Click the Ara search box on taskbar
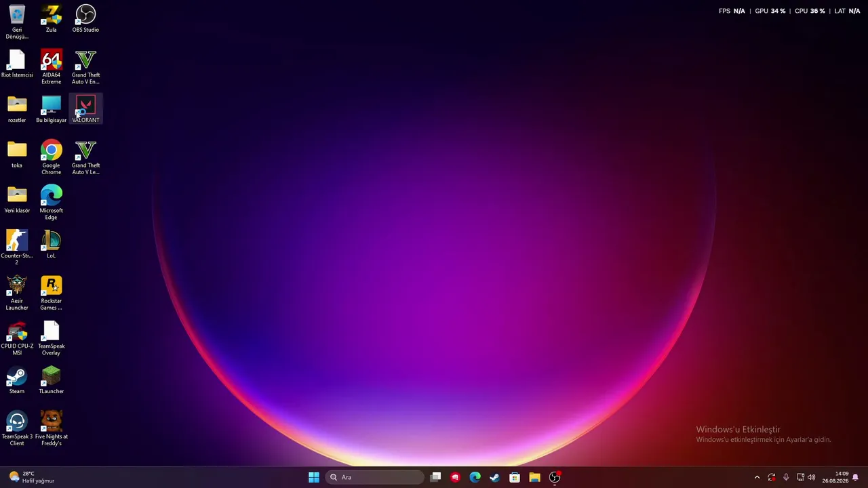This screenshot has height=488, width=868. [x=375, y=477]
